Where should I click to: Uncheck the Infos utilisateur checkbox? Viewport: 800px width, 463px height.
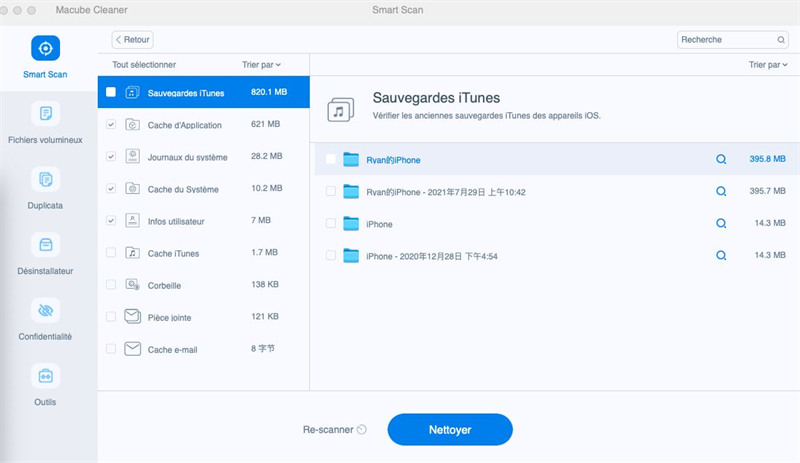[x=111, y=221]
